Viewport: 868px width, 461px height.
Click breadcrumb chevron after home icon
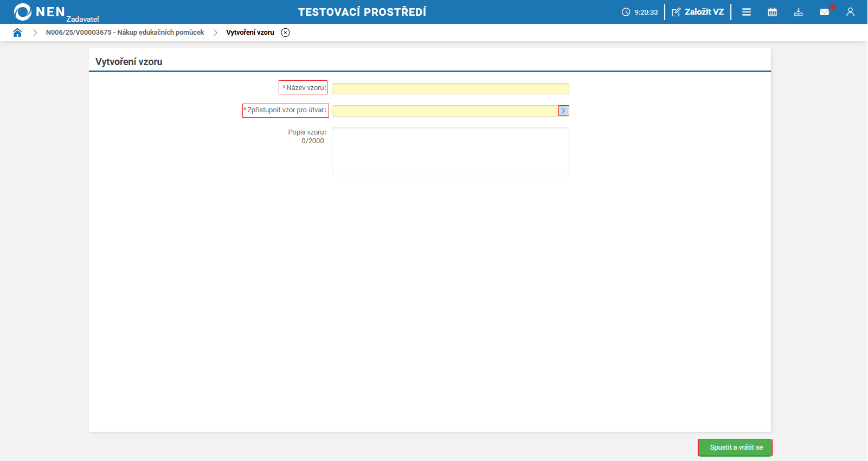click(x=35, y=33)
